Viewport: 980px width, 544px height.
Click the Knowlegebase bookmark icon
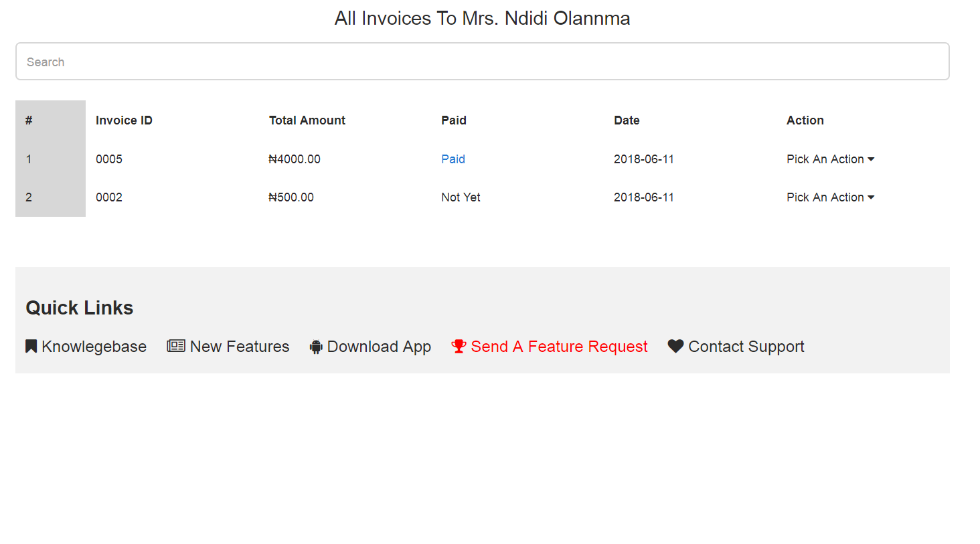tap(31, 347)
